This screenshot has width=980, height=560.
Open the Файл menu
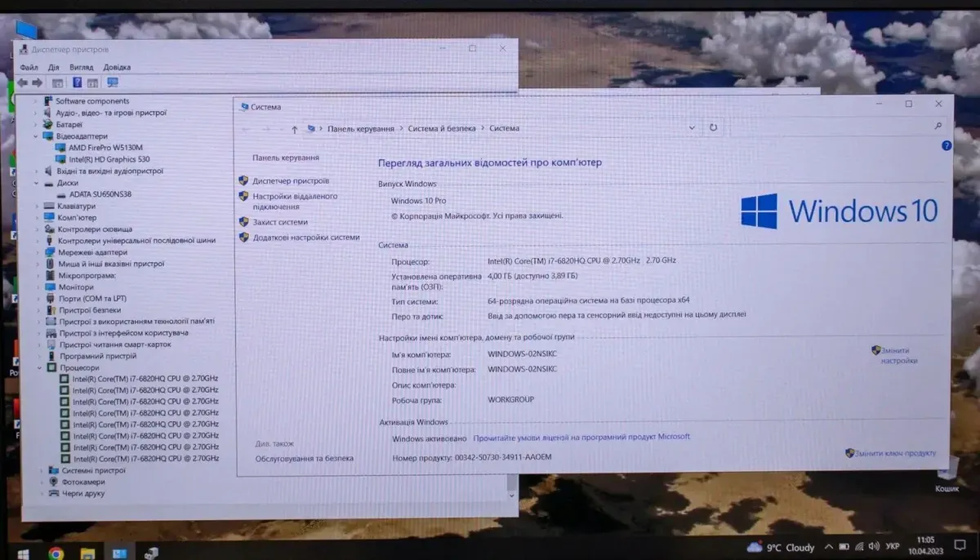coord(29,67)
